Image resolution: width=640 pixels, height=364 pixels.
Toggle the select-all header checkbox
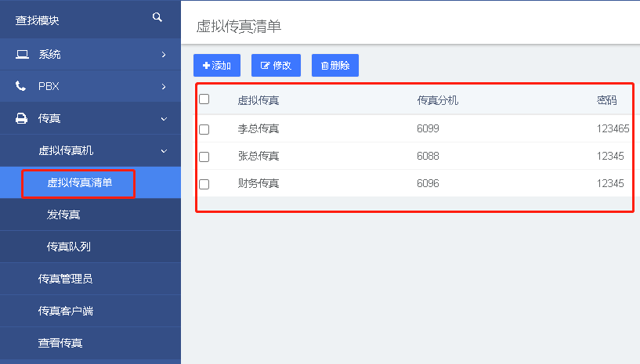pyautogui.click(x=204, y=99)
